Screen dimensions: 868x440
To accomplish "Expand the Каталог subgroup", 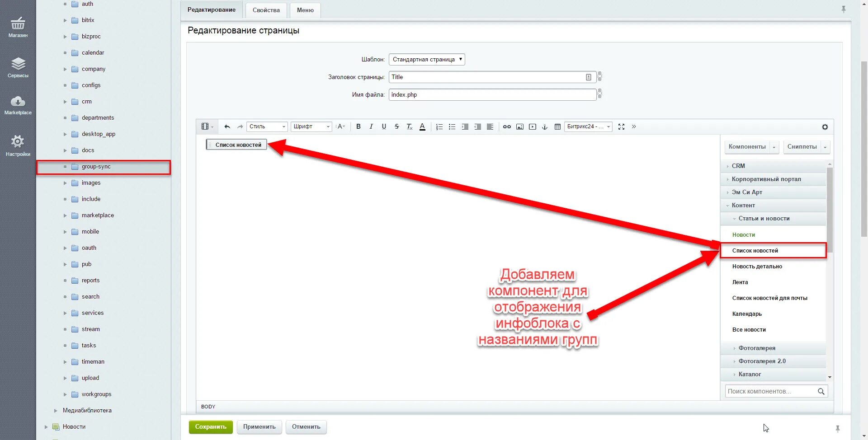I will pos(773,374).
